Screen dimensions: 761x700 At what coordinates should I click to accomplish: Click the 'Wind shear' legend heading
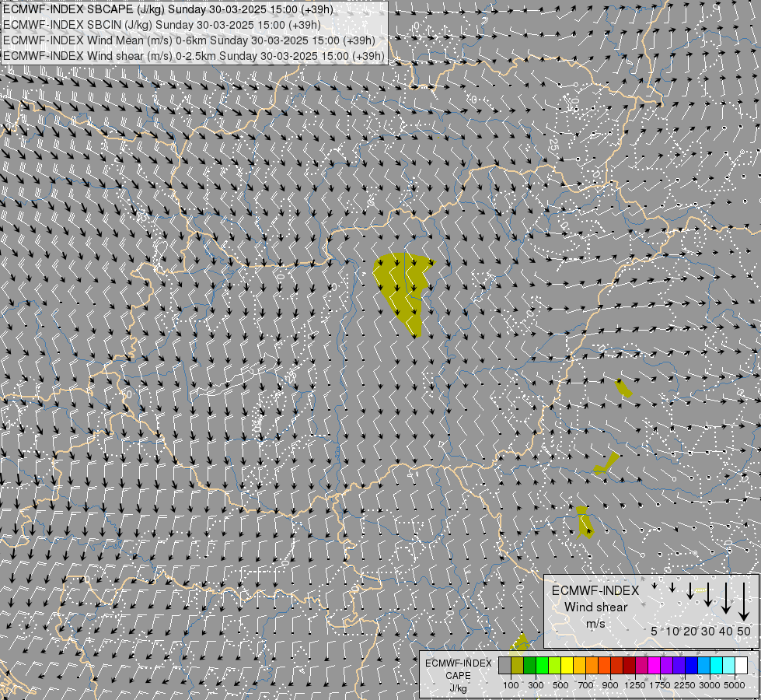(x=596, y=607)
